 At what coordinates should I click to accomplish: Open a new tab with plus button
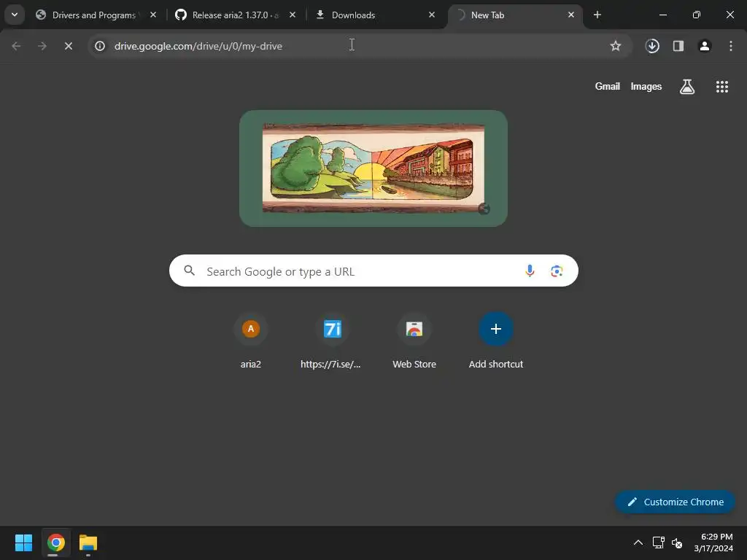pyautogui.click(x=597, y=15)
